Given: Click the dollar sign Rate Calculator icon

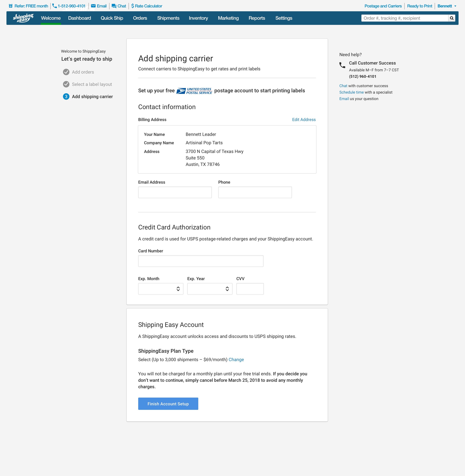Looking at the screenshot, I should (133, 6).
